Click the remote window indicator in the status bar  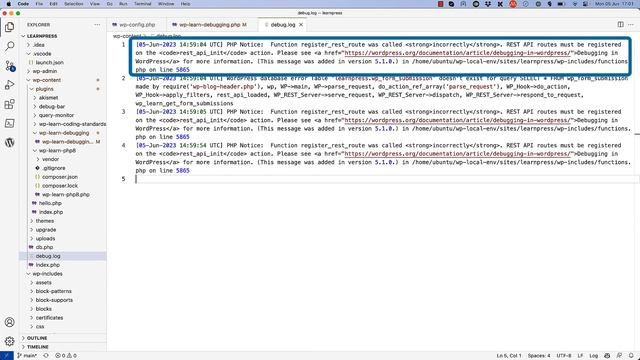coord(7,356)
